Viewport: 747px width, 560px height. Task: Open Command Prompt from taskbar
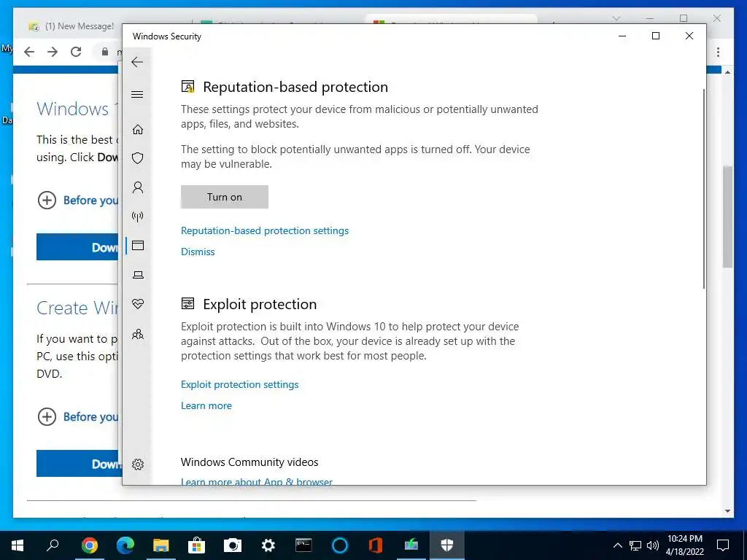coord(303,545)
